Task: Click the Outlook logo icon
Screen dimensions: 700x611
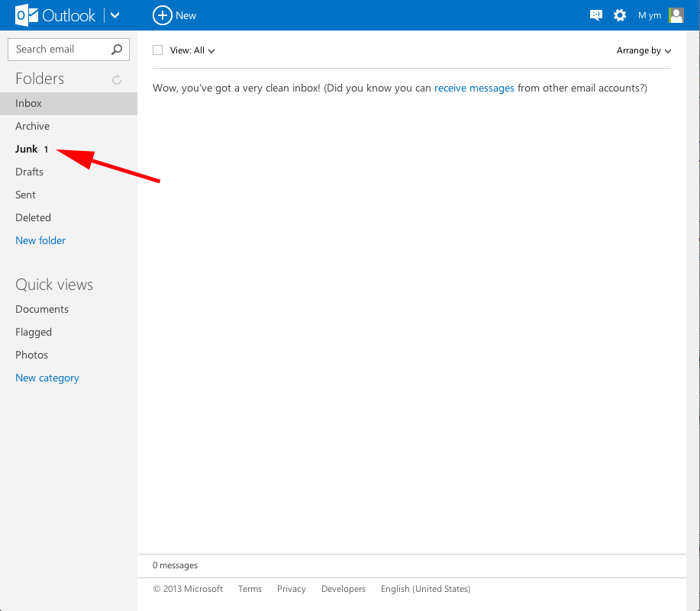Action: 26,15
